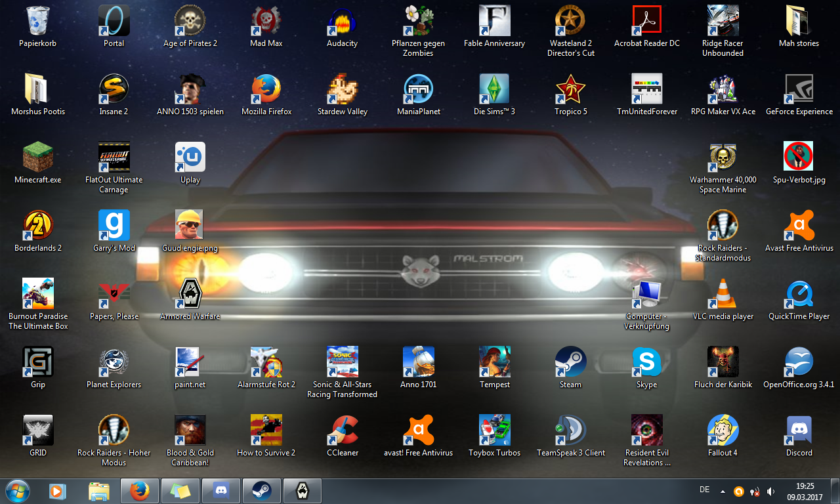840x504 pixels.
Task: Select the Minecraft.exe icon
Action: [x=38, y=157]
